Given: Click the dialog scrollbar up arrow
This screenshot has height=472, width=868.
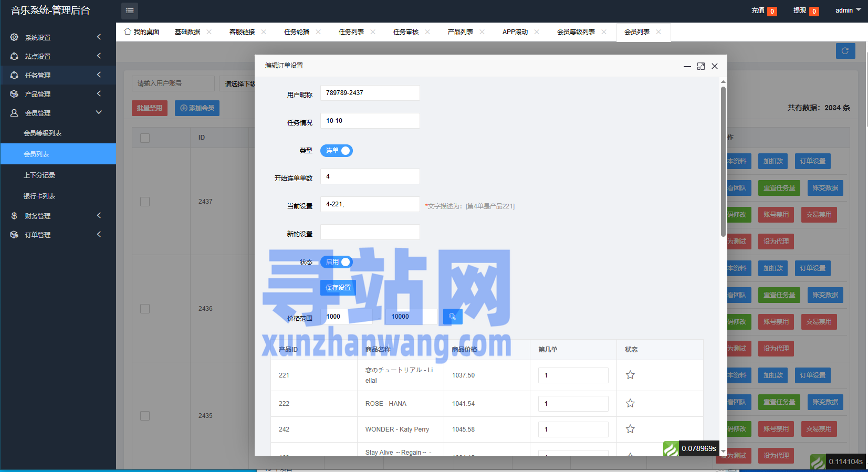Looking at the screenshot, I should coord(723,82).
